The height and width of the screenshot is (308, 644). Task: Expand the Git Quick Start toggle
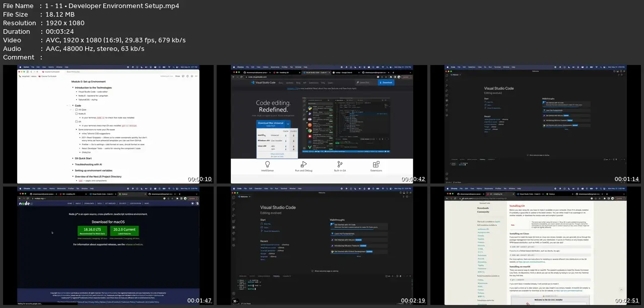[73, 158]
